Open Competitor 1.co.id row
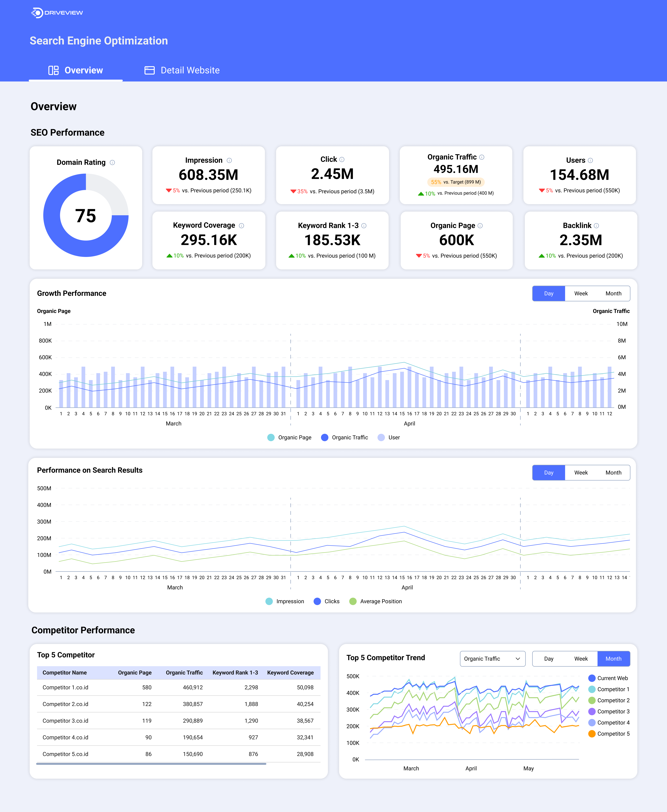This screenshot has height=812, width=667. coord(179,688)
